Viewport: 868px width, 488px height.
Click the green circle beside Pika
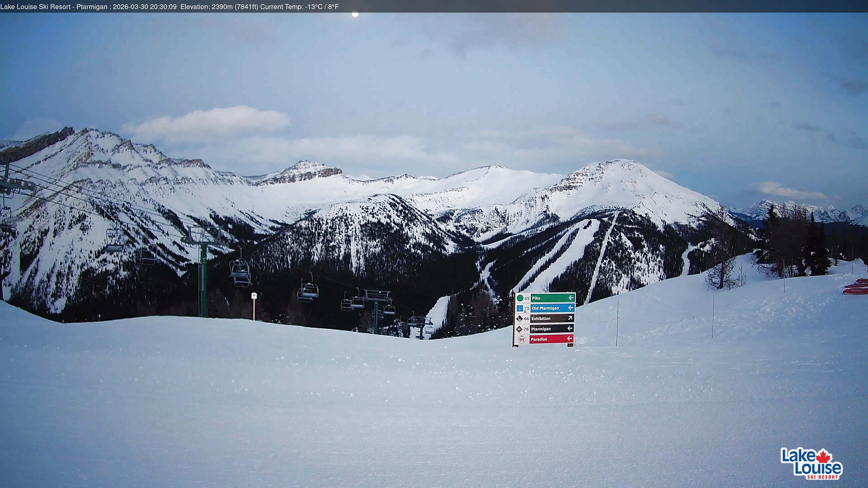[520, 298]
